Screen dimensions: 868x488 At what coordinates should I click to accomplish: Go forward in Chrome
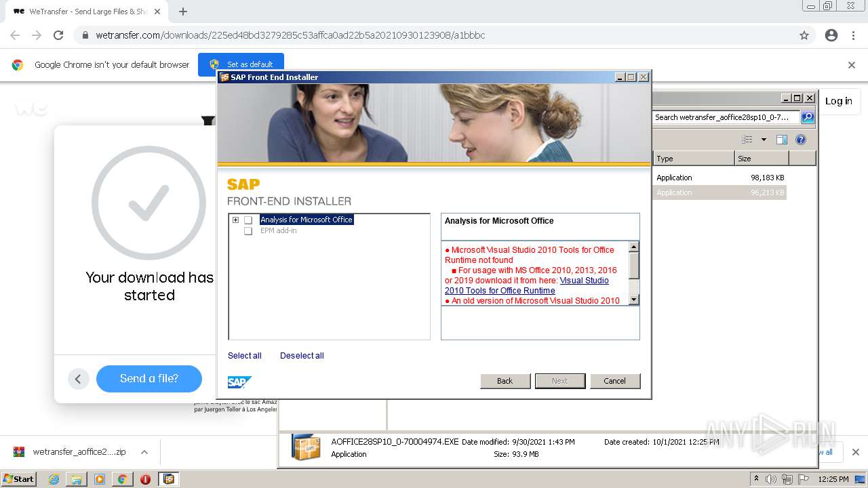pyautogui.click(x=37, y=35)
